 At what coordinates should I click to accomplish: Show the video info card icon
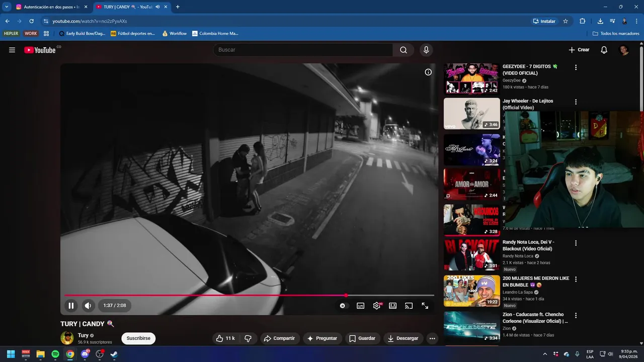[x=428, y=72]
